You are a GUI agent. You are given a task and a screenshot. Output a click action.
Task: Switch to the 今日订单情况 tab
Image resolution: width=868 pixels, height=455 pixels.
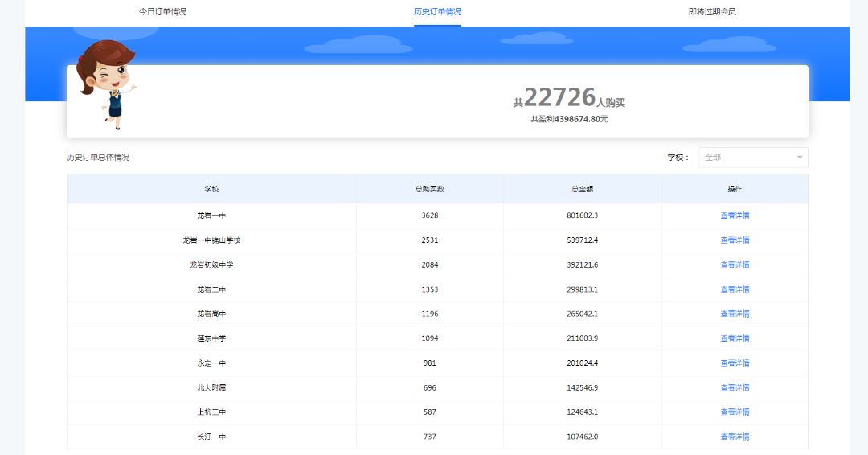click(162, 12)
